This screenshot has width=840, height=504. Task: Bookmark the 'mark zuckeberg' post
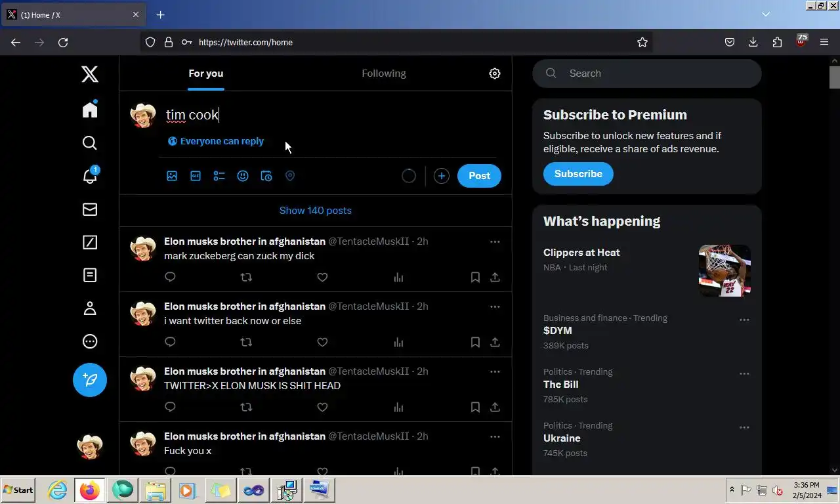click(x=475, y=277)
